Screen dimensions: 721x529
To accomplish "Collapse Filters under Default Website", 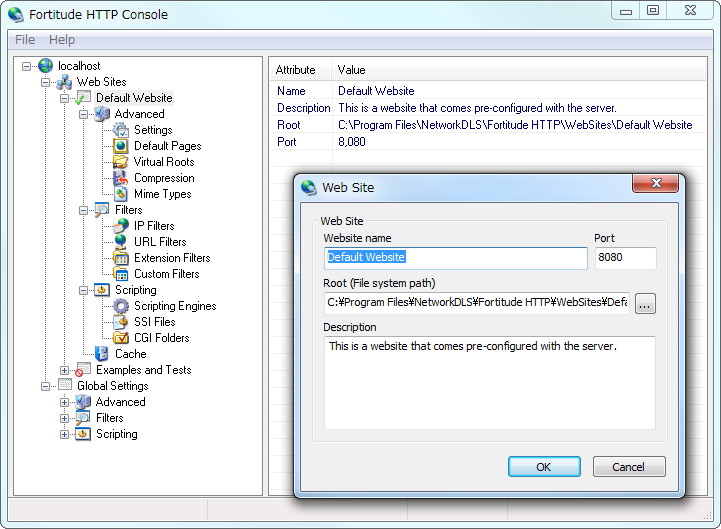I will point(83,210).
